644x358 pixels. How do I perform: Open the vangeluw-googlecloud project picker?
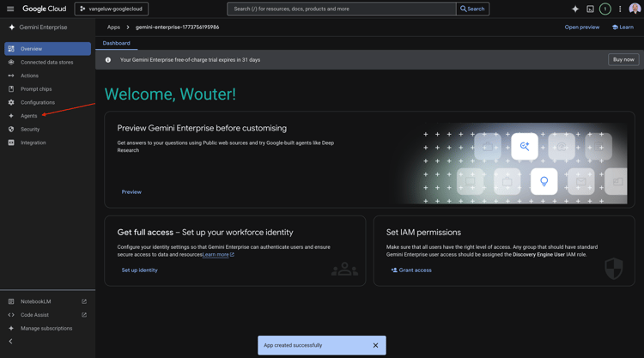point(112,9)
